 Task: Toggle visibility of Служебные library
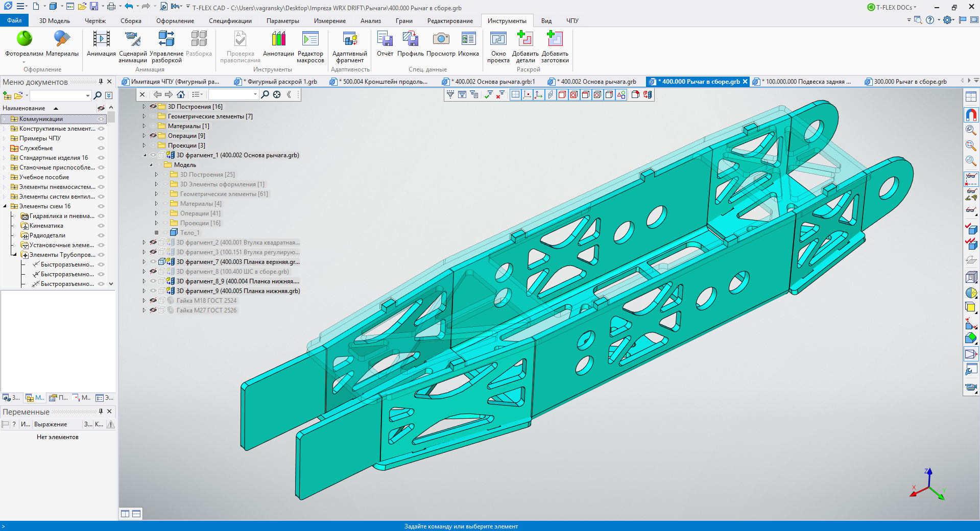click(101, 148)
